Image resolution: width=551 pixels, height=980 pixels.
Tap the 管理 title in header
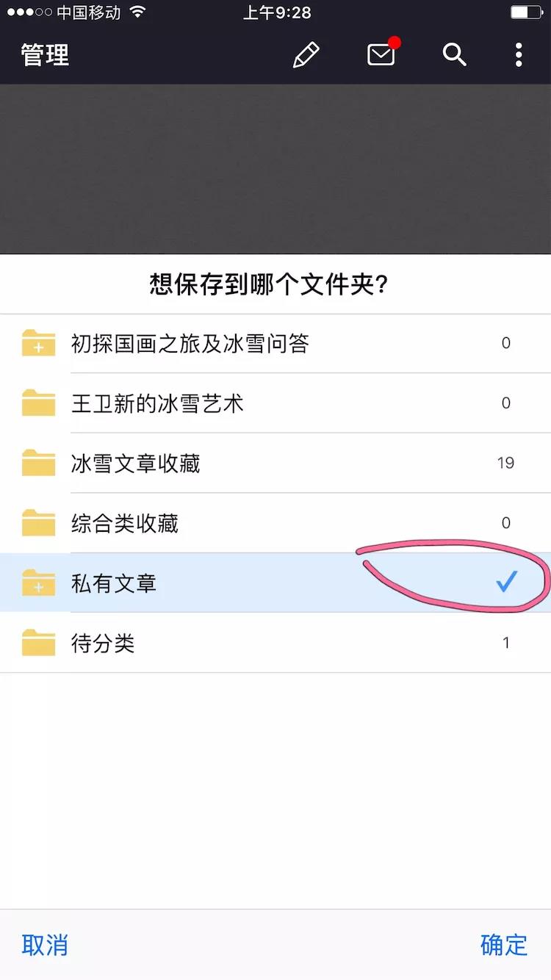coord(45,55)
